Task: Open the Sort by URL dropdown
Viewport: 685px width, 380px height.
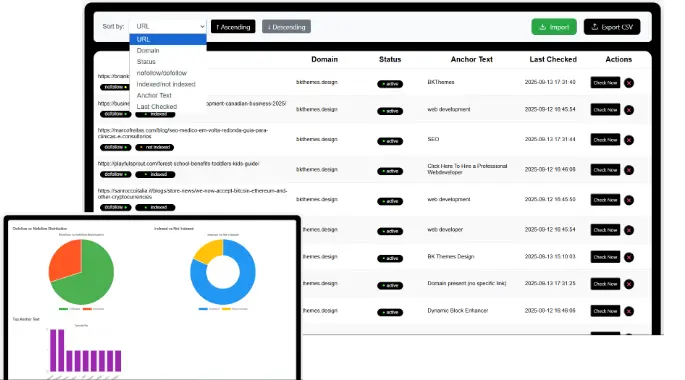Action: (168, 27)
